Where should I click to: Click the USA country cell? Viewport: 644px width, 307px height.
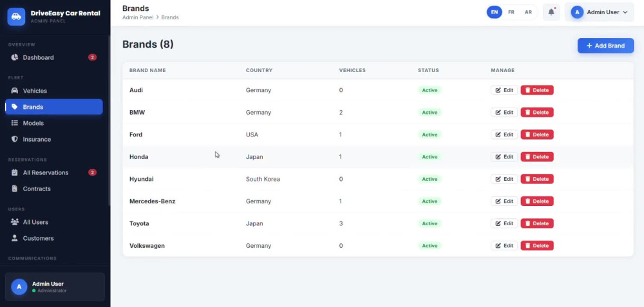pos(252,135)
